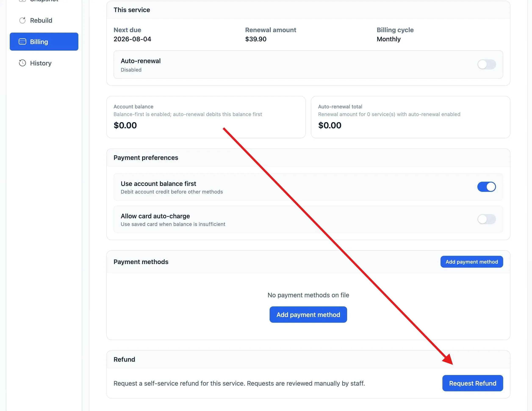This screenshot has height=411, width=532.
Task: Select the Billing sidebar tab
Action: [44, 42]
